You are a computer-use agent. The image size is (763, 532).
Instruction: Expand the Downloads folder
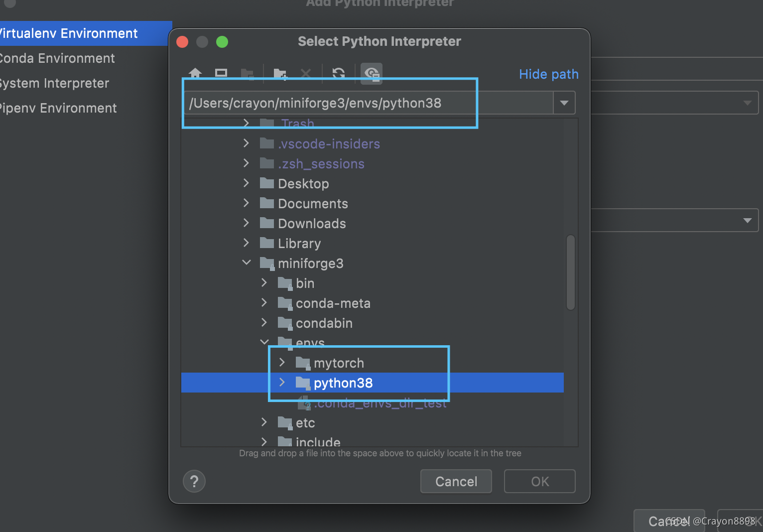pos(246,223)
